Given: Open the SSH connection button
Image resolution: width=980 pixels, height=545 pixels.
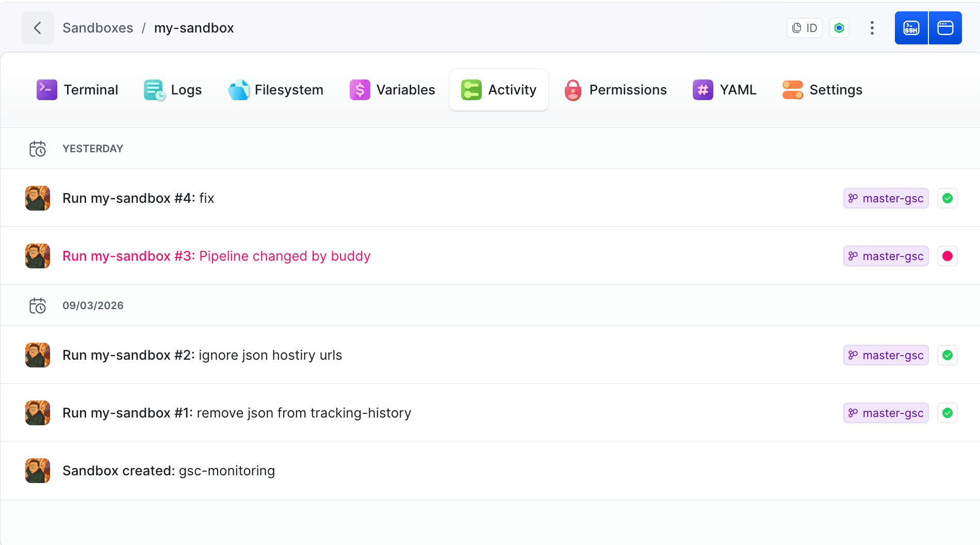Looking at the screenshot, I should 911,28.
